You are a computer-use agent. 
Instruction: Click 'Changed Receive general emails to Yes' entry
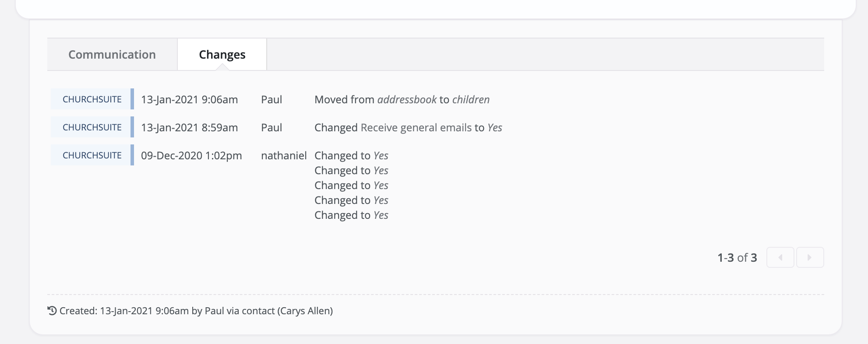coord(408,127)
